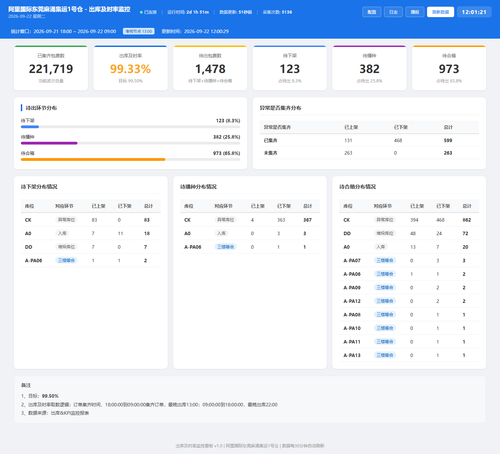The image size is (500, 454).
Task: Click the 862 total in 待合箱分布情况 table
Action: tap(467, 220)
